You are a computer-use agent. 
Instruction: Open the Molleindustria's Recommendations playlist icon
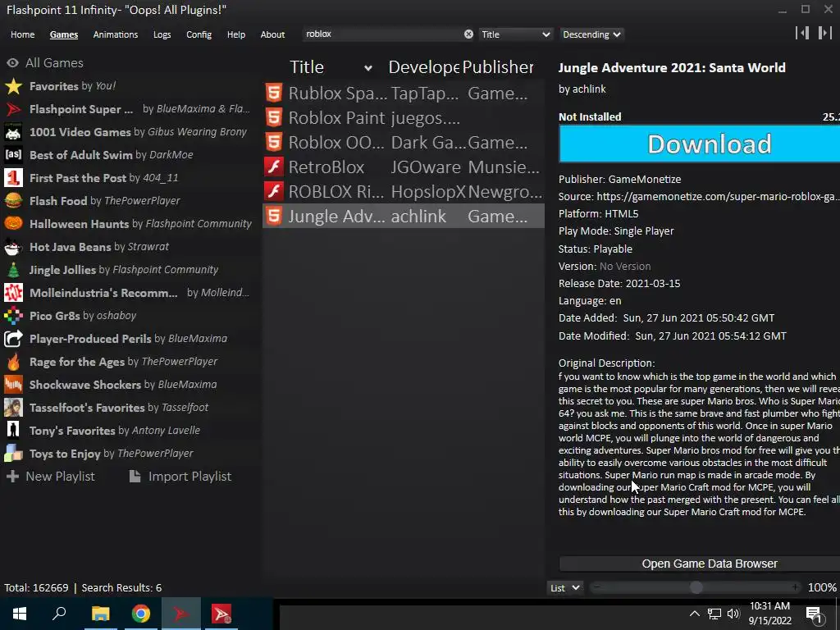pyautogui.click(x=13, y=293)
